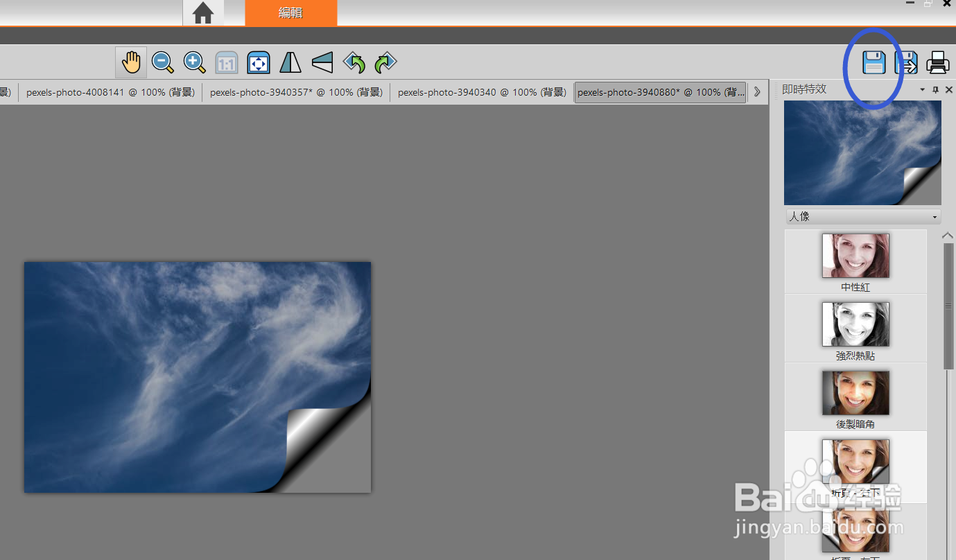Rotate the image left
Screen dimensions: 956x560
354,63
